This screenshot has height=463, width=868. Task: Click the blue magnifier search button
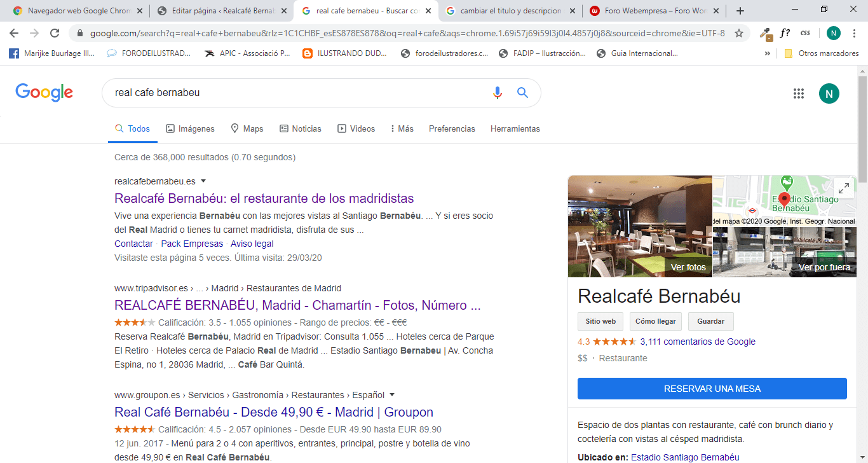[x=522, y=93]
